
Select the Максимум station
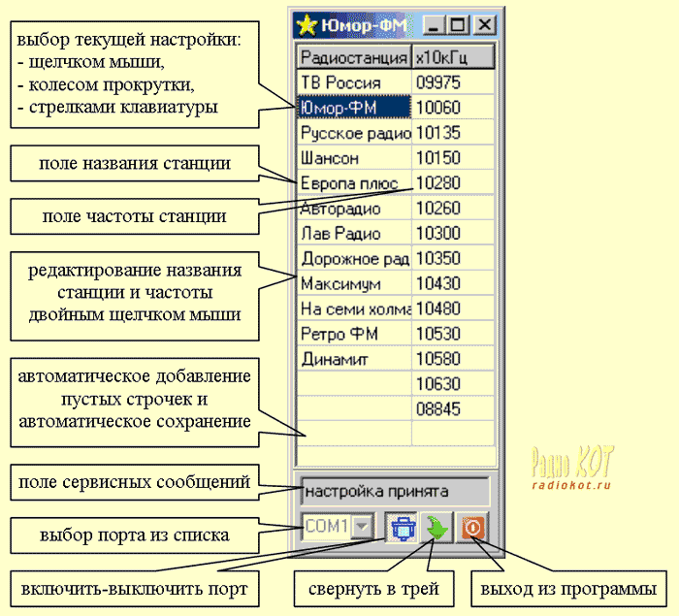point(354,283)
